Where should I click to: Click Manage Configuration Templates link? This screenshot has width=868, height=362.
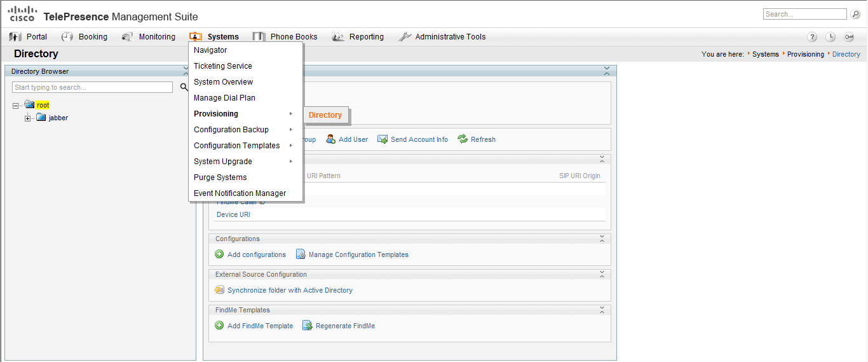pos(358,254)
